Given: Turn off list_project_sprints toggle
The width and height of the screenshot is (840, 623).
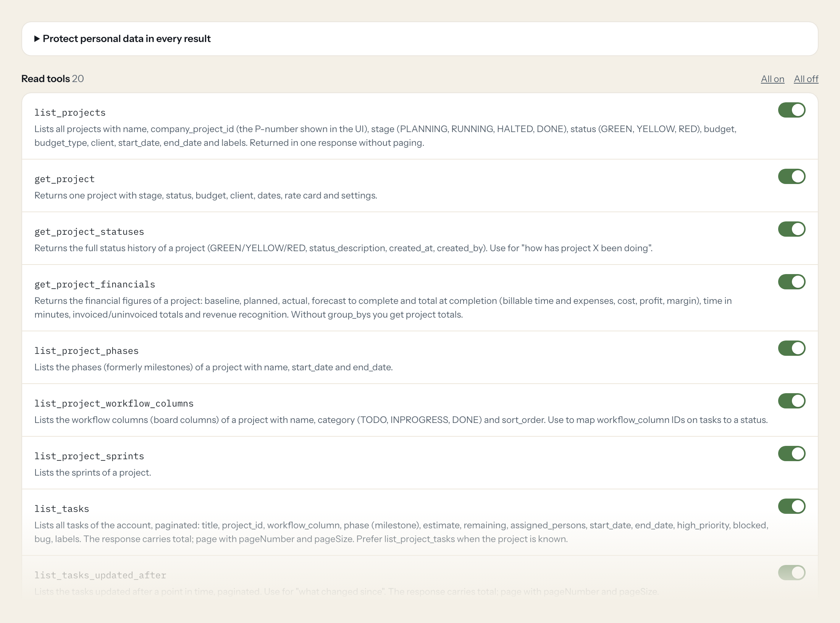Looking at the screenshot, I should coord(792,454).
